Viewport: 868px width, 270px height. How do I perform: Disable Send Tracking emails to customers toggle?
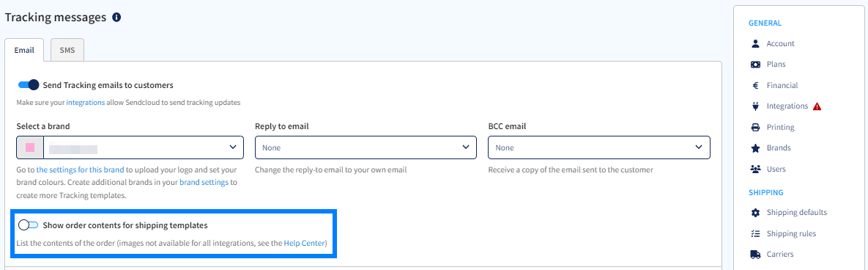[x=29, y=85]
